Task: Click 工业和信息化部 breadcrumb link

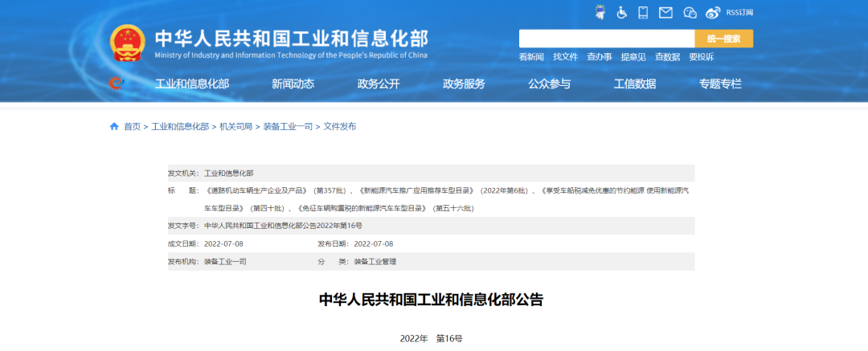Action: click(181, 126)
